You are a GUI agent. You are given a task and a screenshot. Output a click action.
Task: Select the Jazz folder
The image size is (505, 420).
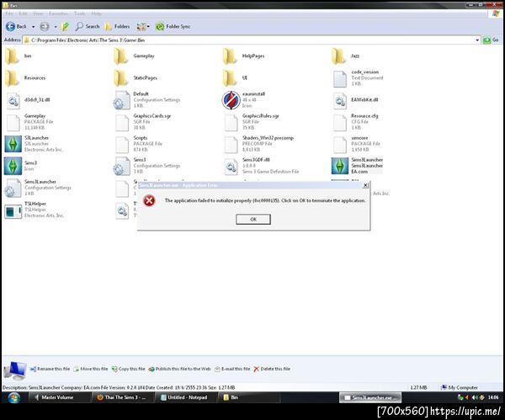[346, 56]
